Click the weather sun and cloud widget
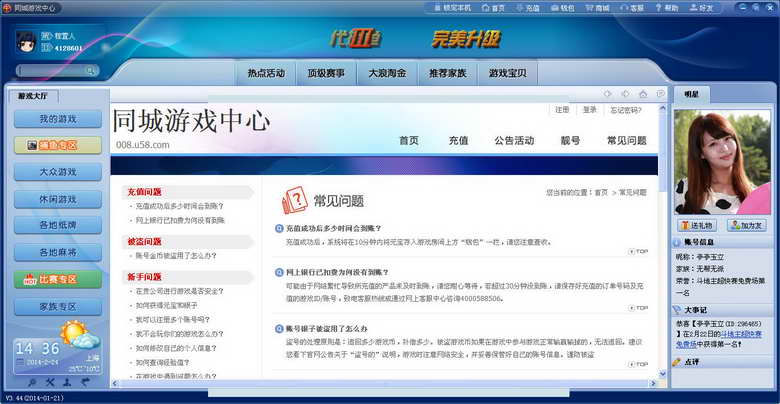The image size is (780, 404). pyautogui.click(x=77, y=335)
